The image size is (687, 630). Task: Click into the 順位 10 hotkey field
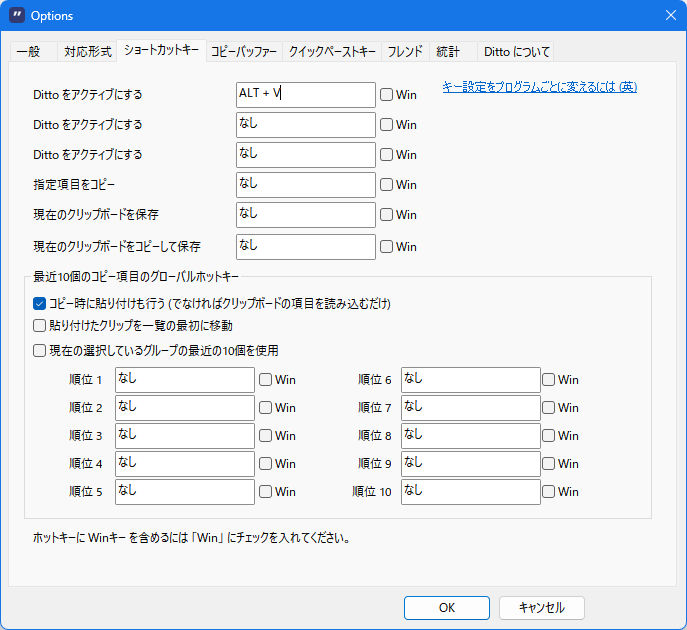471,492
